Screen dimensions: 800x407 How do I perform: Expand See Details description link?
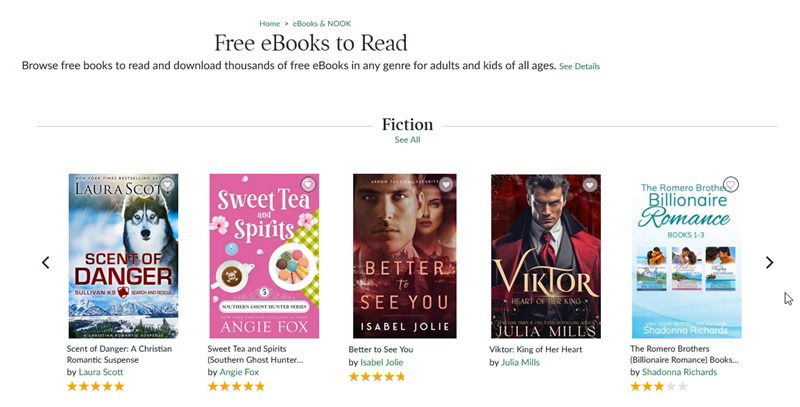579,66
